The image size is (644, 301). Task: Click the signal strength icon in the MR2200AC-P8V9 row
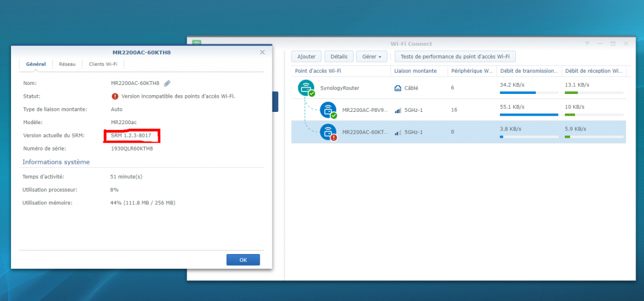(x=397, y=110)
